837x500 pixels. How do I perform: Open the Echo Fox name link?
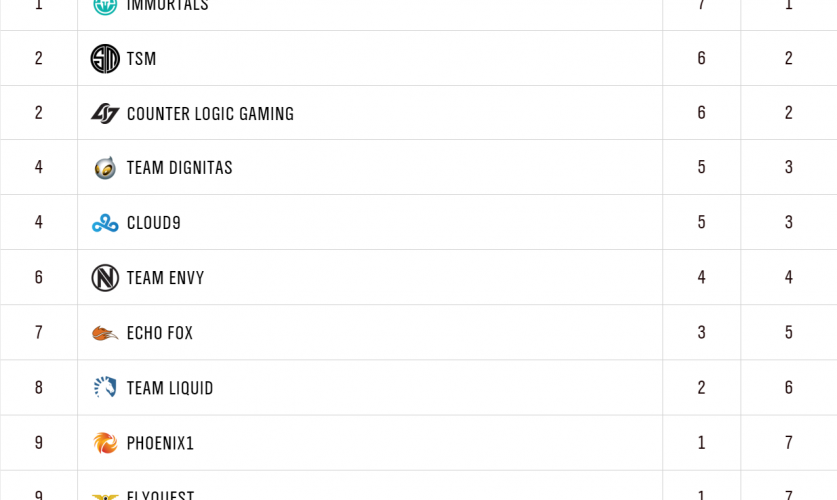(160, 333)
